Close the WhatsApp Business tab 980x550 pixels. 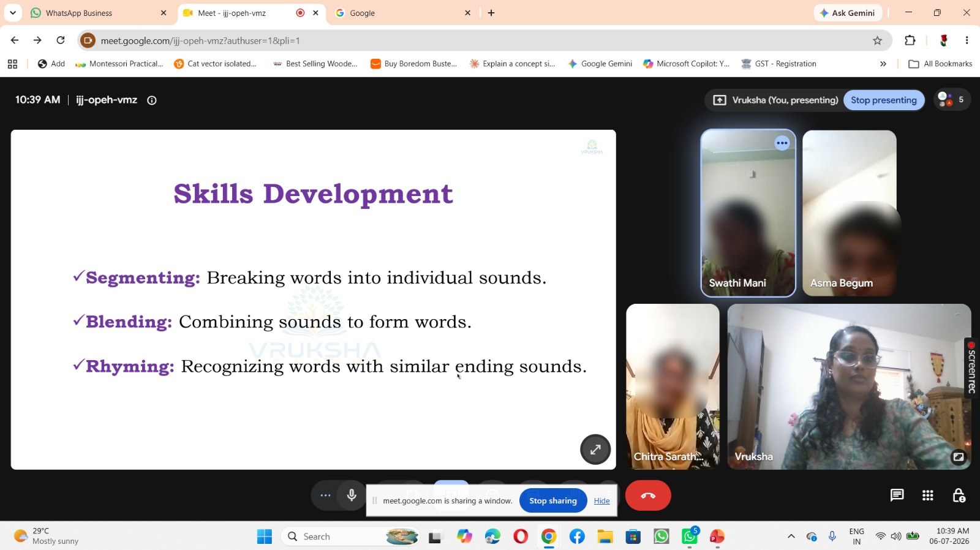164,13
